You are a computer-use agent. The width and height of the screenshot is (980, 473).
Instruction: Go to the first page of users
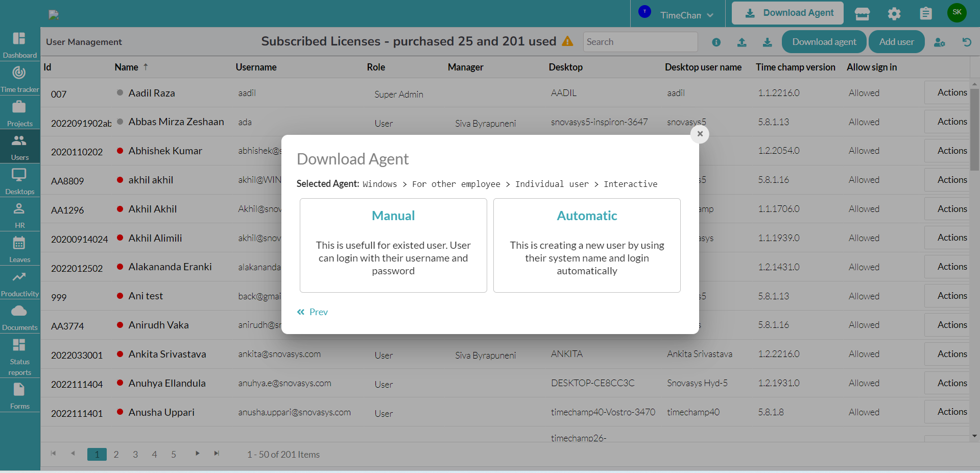pos(53,454)
